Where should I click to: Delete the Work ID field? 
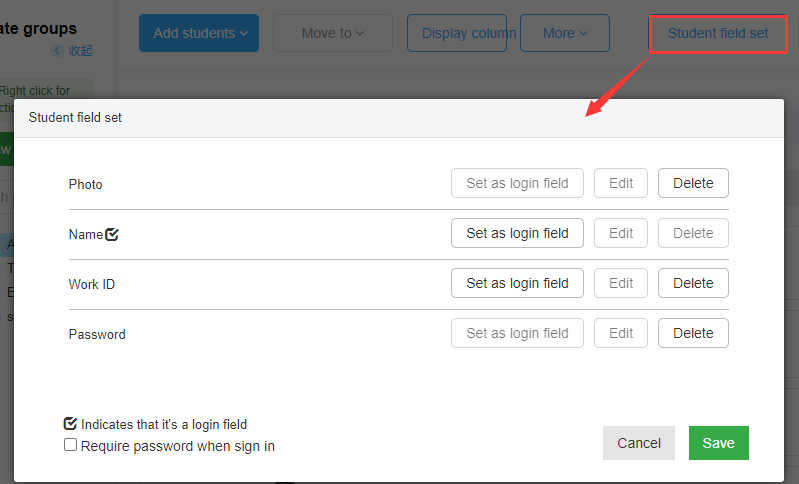[x=693, y=283]
